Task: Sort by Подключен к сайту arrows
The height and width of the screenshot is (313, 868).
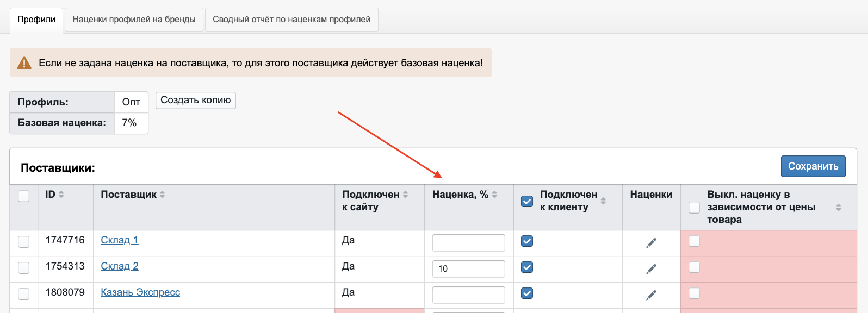Action: pyautogui.click(x=405, y=195)
